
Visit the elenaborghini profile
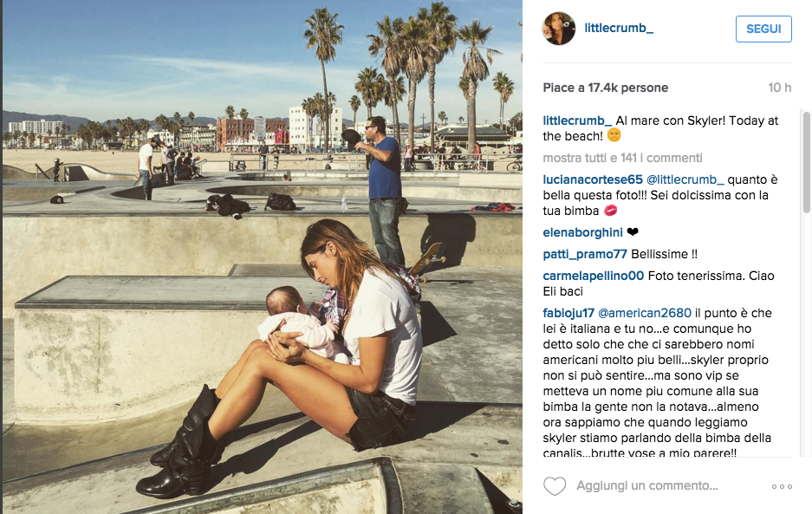(582, 232)
